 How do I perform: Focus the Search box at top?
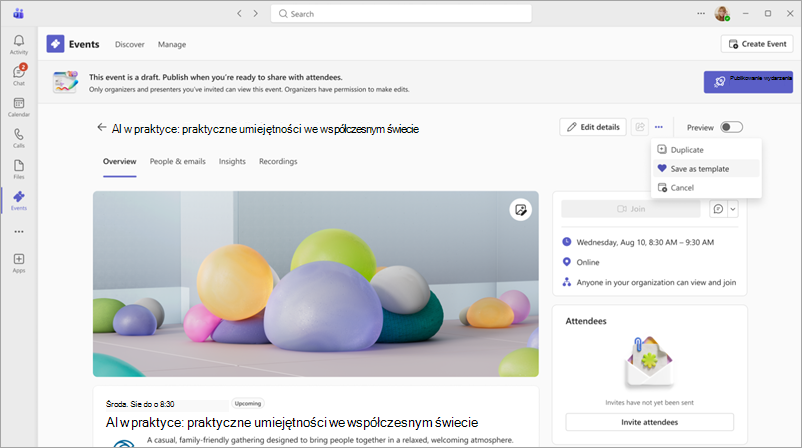coord(401,14)
